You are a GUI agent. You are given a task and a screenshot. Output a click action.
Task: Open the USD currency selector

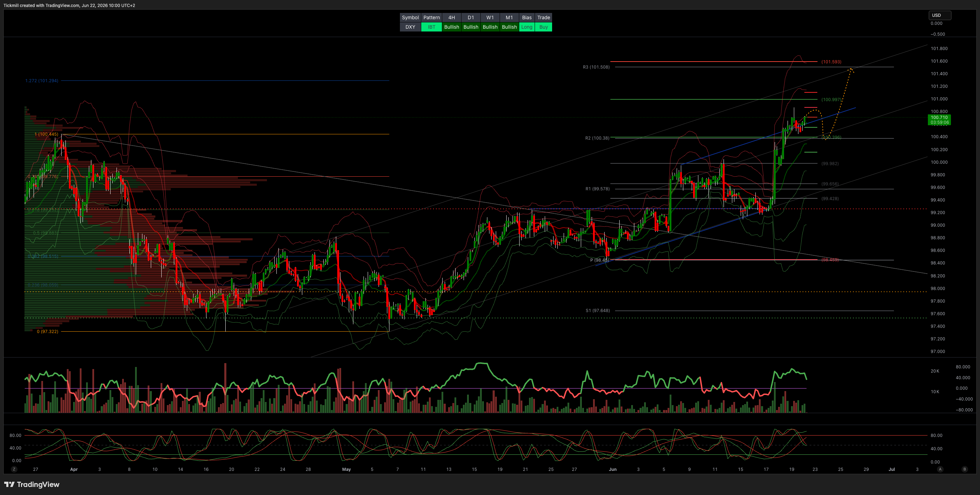point(939,15)
